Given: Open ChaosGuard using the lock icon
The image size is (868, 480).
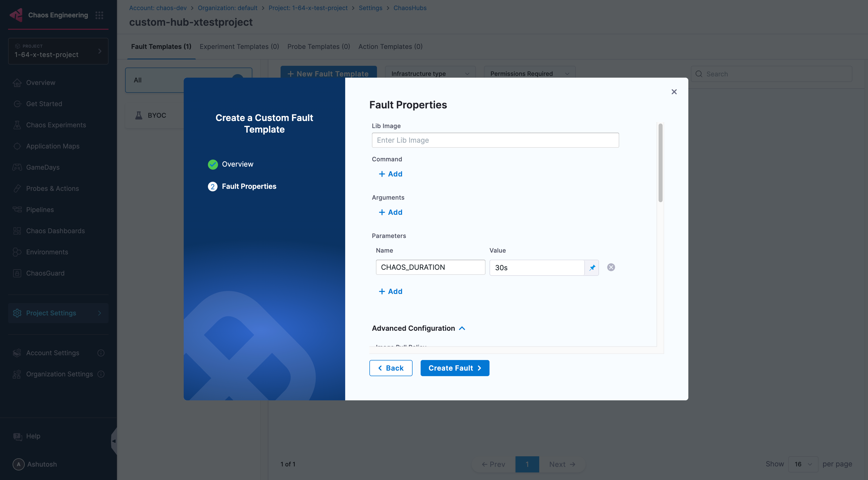Looking at the screenshot, I should [x=17, y=273].
